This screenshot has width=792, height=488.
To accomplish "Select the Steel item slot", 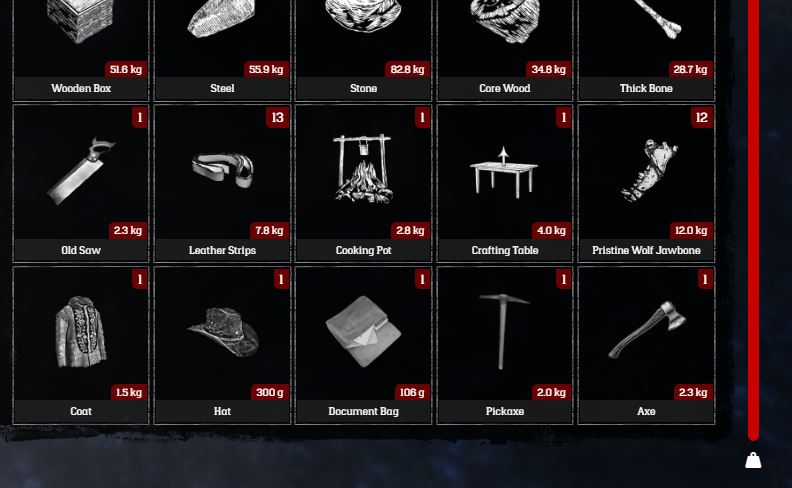I will (x=222, y=50).
